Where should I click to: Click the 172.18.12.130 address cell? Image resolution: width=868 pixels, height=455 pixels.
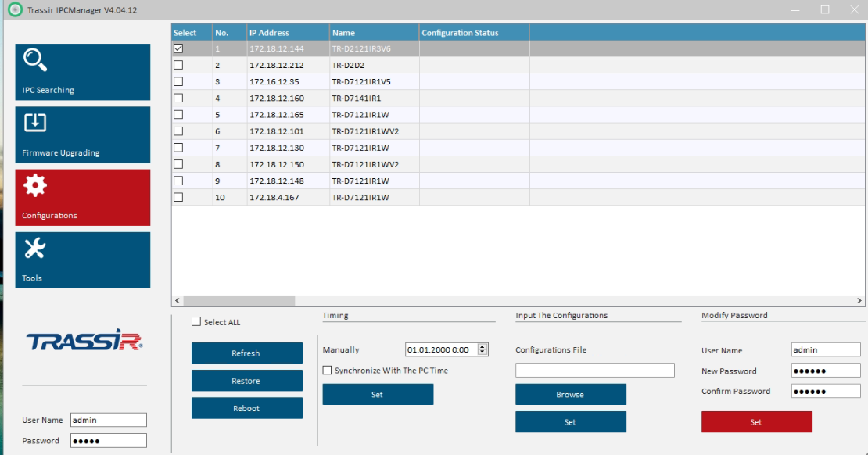(288, 148)
